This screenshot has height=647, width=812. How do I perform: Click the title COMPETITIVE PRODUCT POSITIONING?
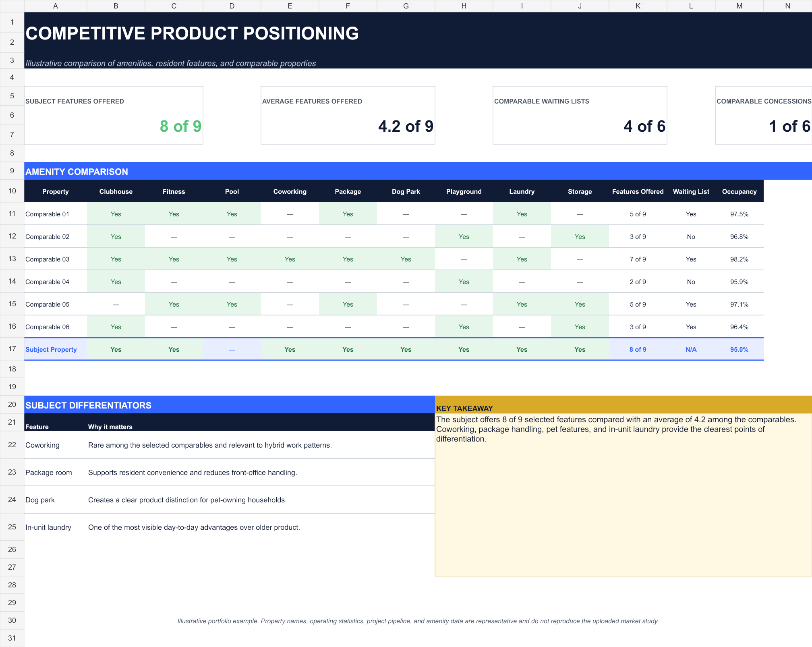(x=192, y=33)
